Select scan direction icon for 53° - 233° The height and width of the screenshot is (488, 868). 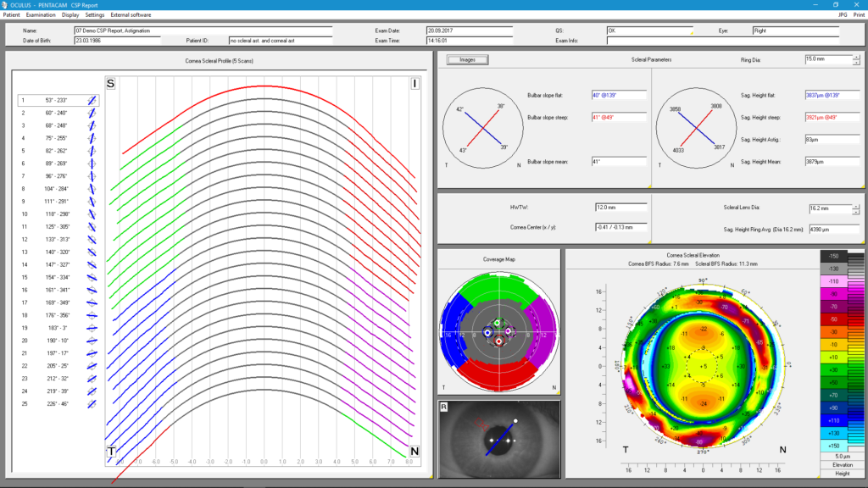(x=92, y=100)
